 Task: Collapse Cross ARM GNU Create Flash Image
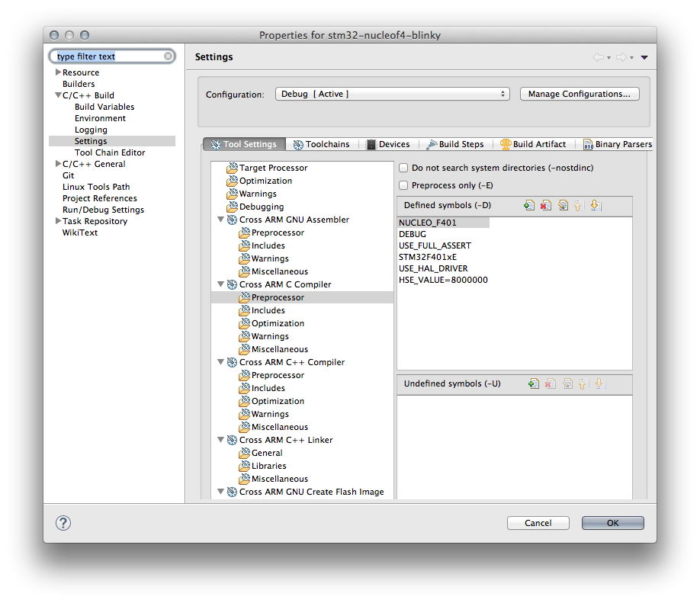click(220, 492)
